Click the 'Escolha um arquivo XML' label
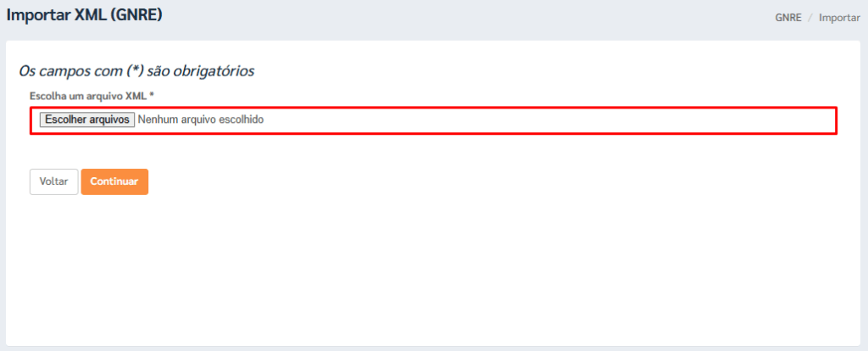868x351 pixels. click(88, 96)
